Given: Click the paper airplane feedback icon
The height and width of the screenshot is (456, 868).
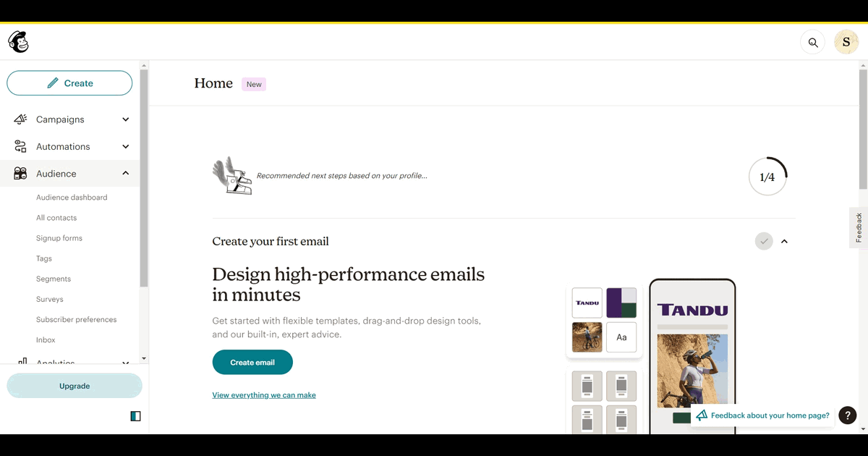Looking at the screenshot, I should [x=701, y=415].
